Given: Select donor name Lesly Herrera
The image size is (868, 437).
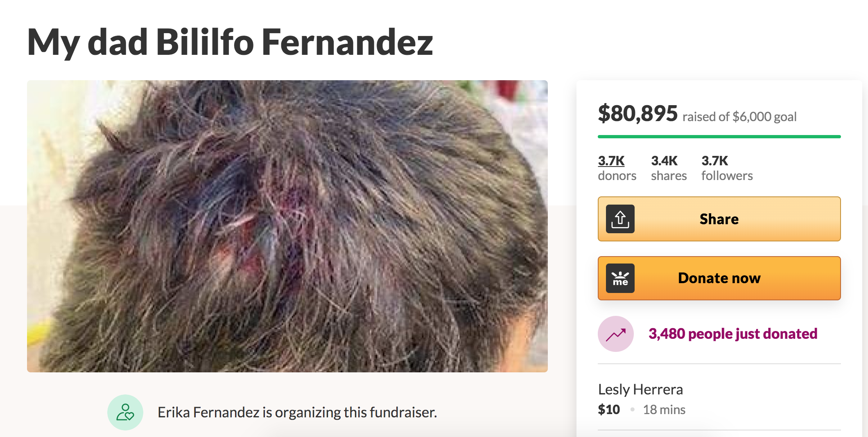Looking at the screenshot, I should point(640,390).
